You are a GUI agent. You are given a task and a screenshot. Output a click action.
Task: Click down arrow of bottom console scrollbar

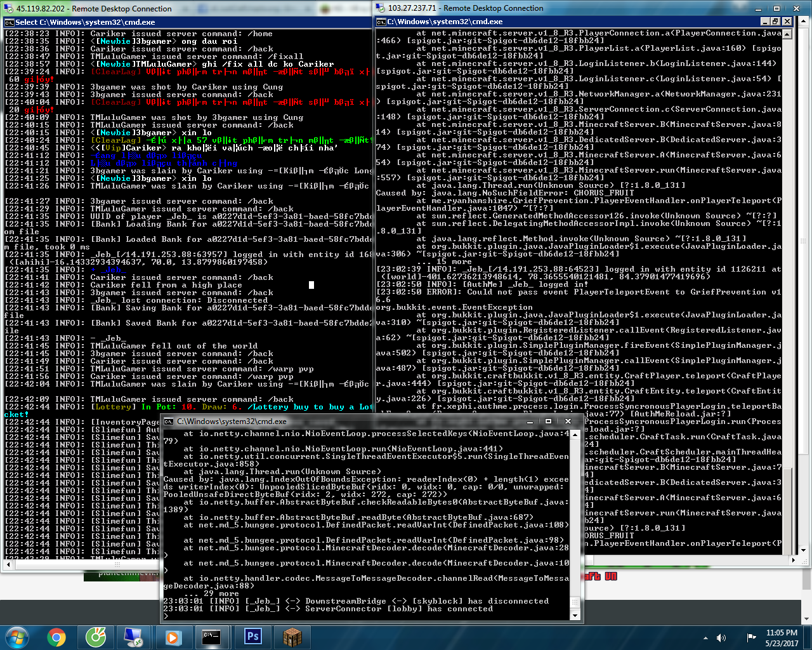coord(575,615)
